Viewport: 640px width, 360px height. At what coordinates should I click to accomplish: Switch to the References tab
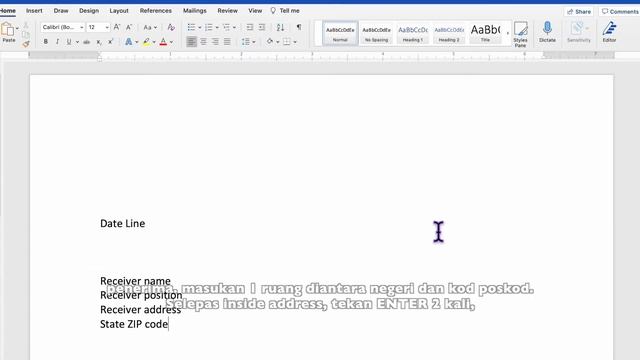click(x=156, y=11)
